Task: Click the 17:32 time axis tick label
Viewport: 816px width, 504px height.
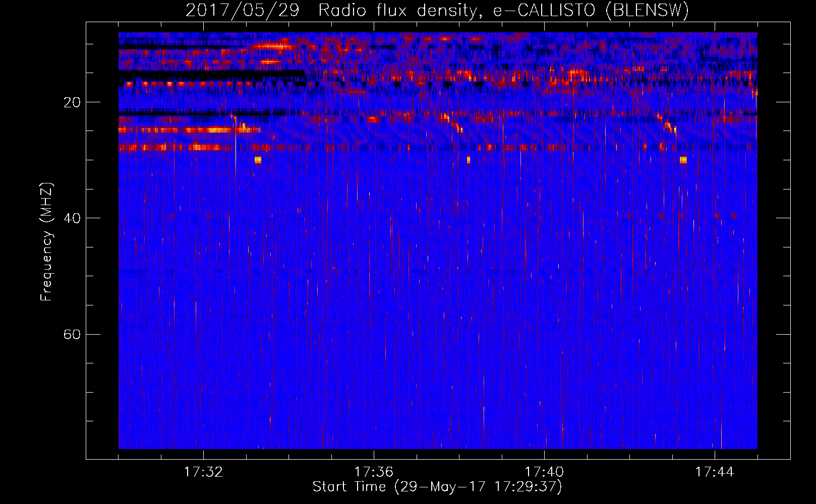Action: tap(203, 472)
